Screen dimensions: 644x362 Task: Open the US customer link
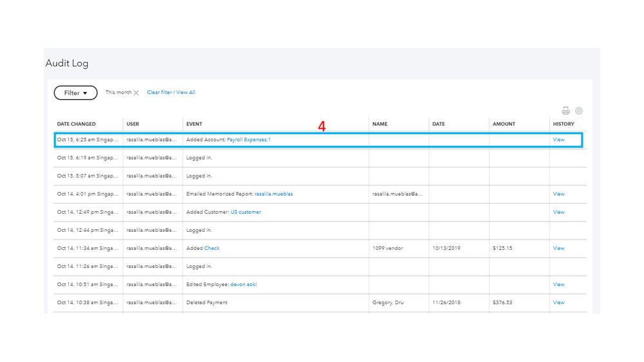tap(246, 212)
